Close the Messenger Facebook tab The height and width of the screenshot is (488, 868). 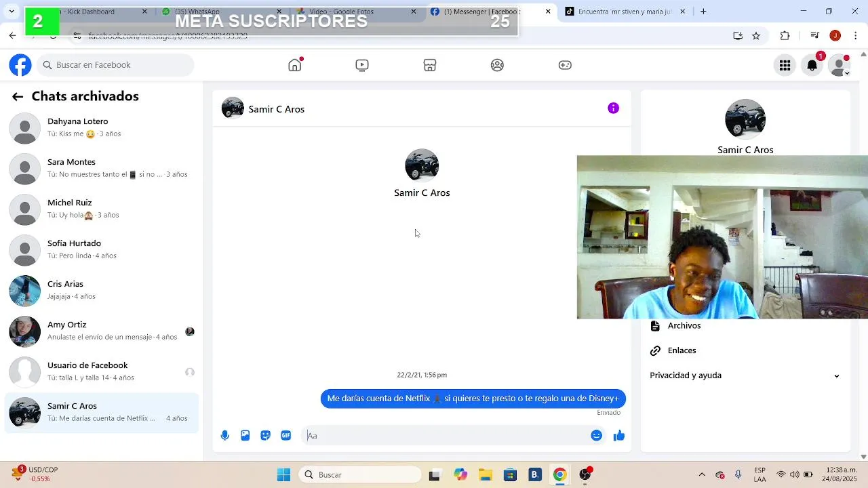click(x=548, y=12)
